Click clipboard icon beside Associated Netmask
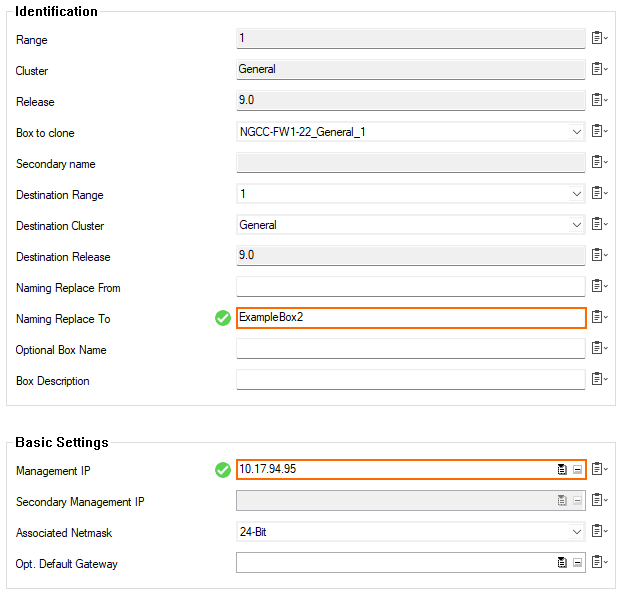The image size is (623, 597). 599,531
